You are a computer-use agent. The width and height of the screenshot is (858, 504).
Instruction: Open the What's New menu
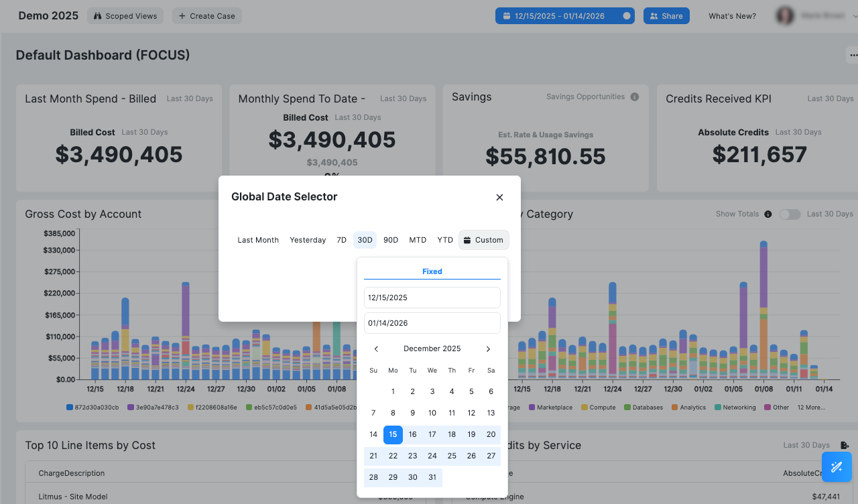click(732, 15)
